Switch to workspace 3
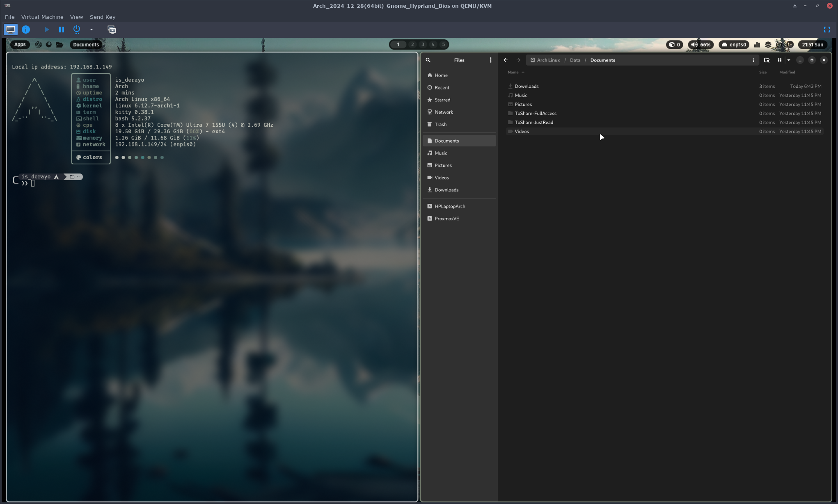This screenshot has width=838, height=504. (x=423, y=45)
